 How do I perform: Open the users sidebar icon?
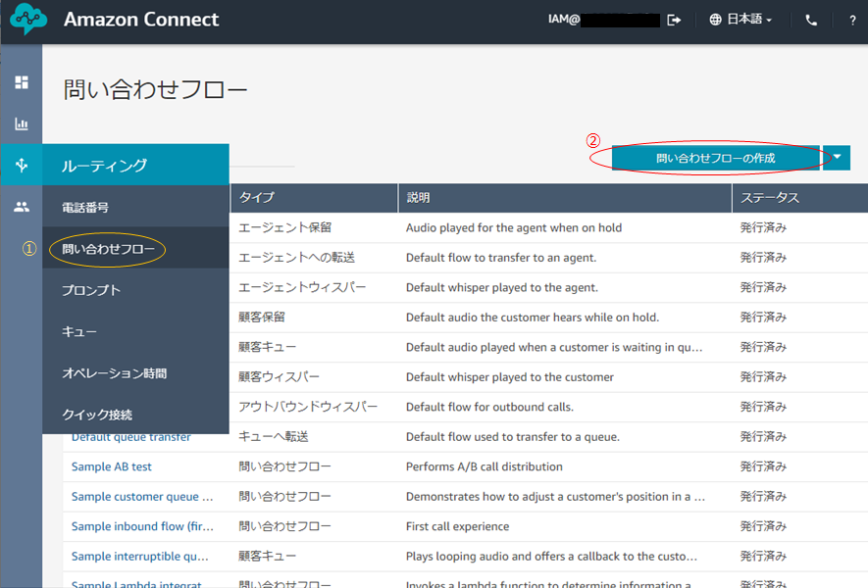(22, 207)
